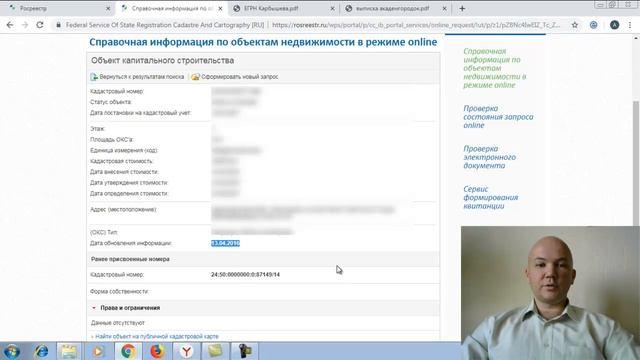
Task: Close the Справочная информация tab
Action: tap(220, 8)
